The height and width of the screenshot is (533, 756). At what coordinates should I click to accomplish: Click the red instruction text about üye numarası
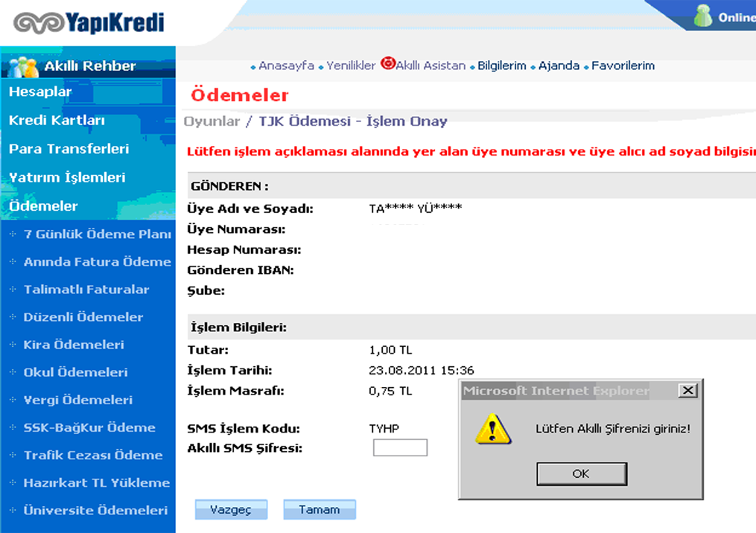tap(471, 151)
